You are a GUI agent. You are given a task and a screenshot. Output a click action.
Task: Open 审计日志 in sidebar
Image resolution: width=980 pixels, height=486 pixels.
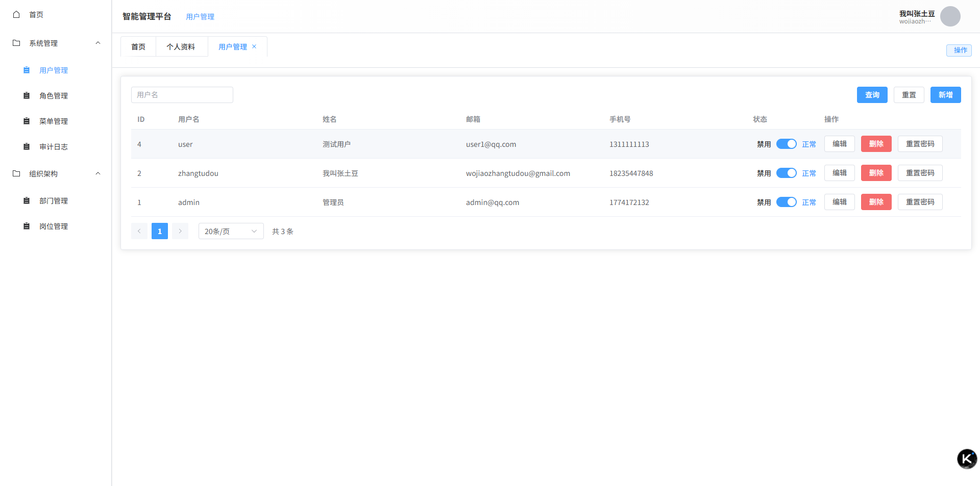coord(56,146)
